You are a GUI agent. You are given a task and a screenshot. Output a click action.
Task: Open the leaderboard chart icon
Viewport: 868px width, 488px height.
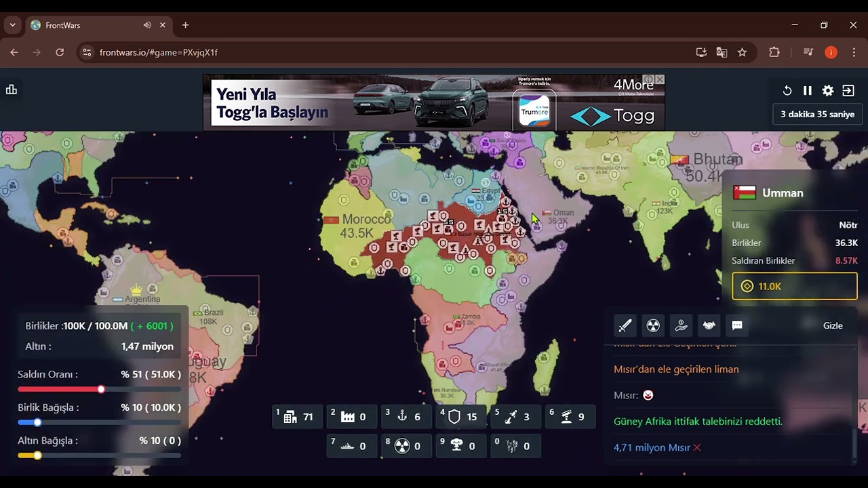[12, 89]
